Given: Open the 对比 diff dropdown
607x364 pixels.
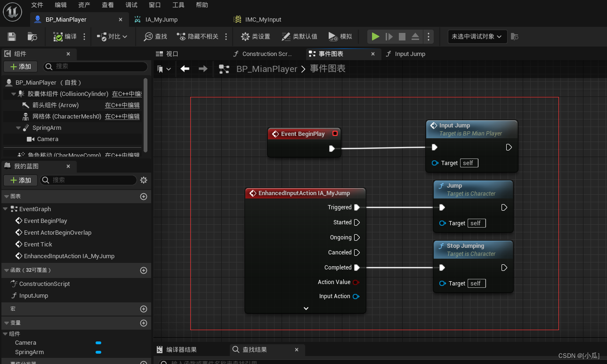Looking at the screenshot, I should click(x=111, y=36).
